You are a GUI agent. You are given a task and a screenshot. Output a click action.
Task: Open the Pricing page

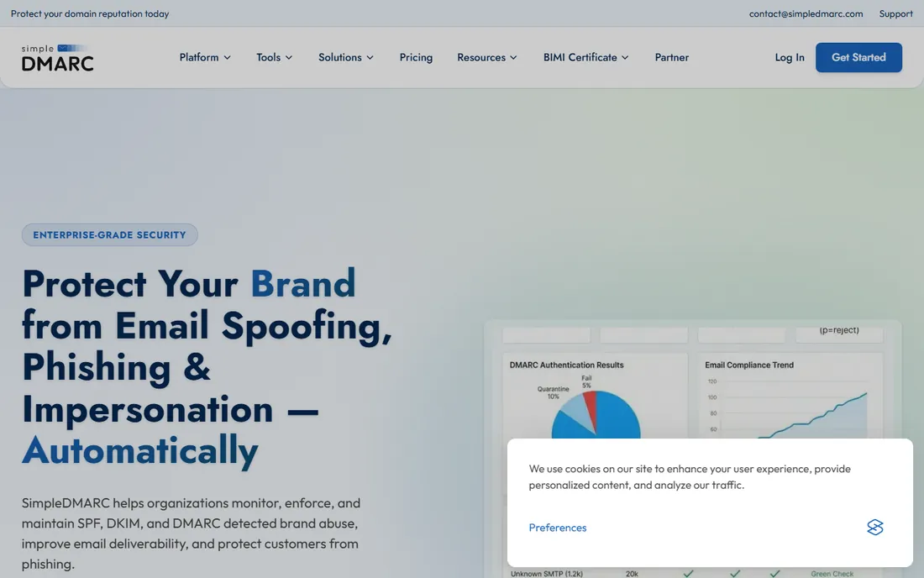[x=416, y=57]
